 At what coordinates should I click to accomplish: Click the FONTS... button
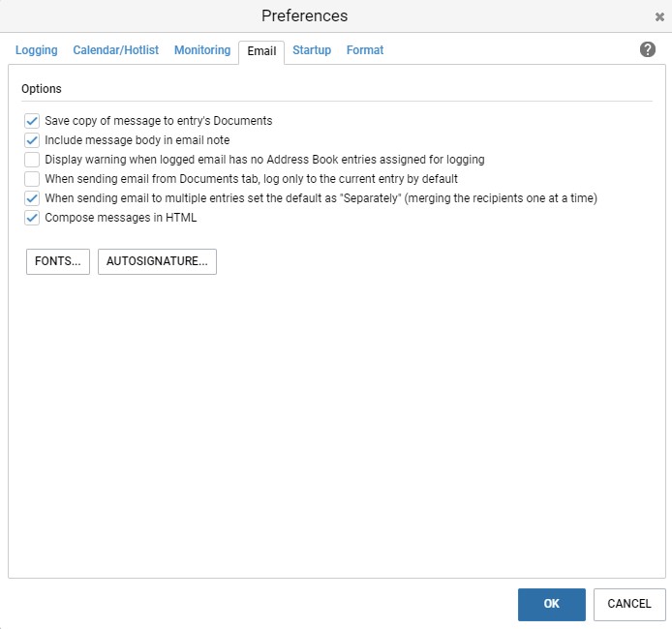pos(58,261)
